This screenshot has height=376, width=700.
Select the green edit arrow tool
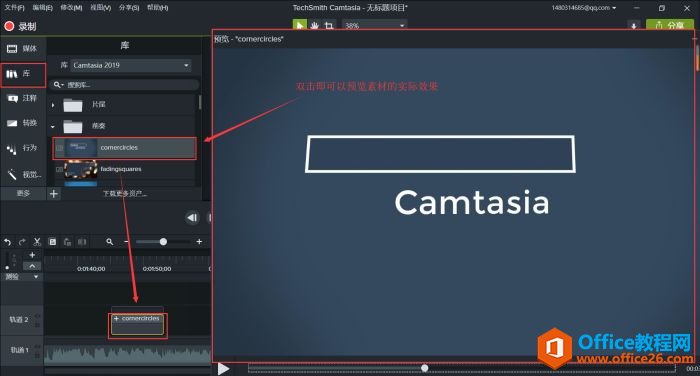(x=300, y=25)
